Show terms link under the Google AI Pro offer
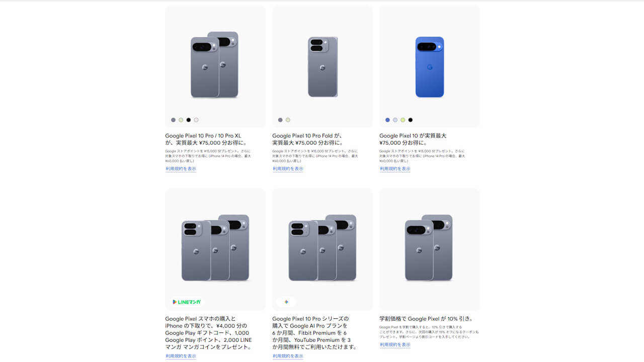Screen dimensions: 644x362 288,356
